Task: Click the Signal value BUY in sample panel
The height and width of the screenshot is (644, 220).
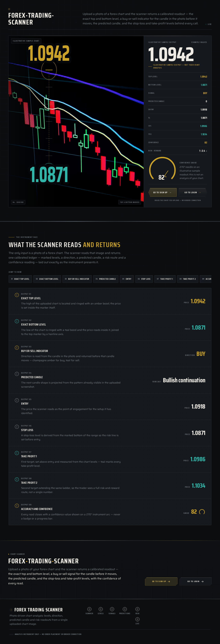Action: [205, 93]
